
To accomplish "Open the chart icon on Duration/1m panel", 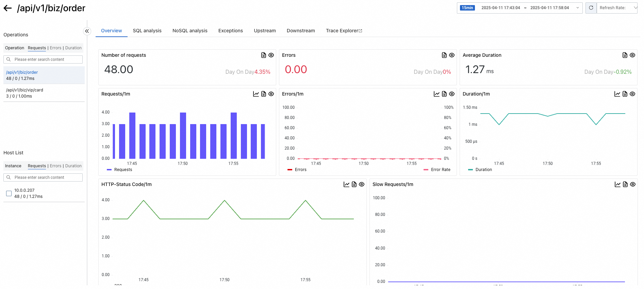I will pyautogui.click(x=617, y=94).
